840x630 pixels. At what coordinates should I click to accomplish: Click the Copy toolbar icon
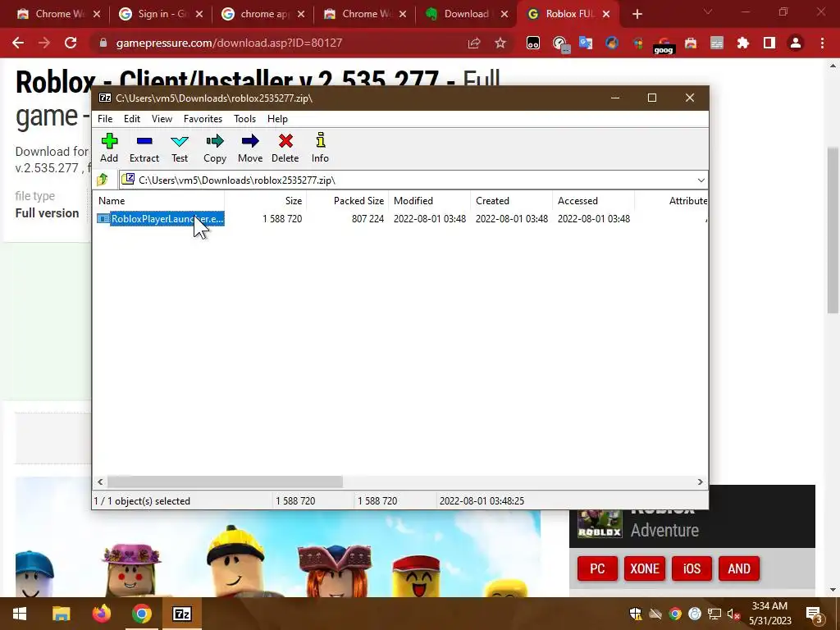point(215,148)
